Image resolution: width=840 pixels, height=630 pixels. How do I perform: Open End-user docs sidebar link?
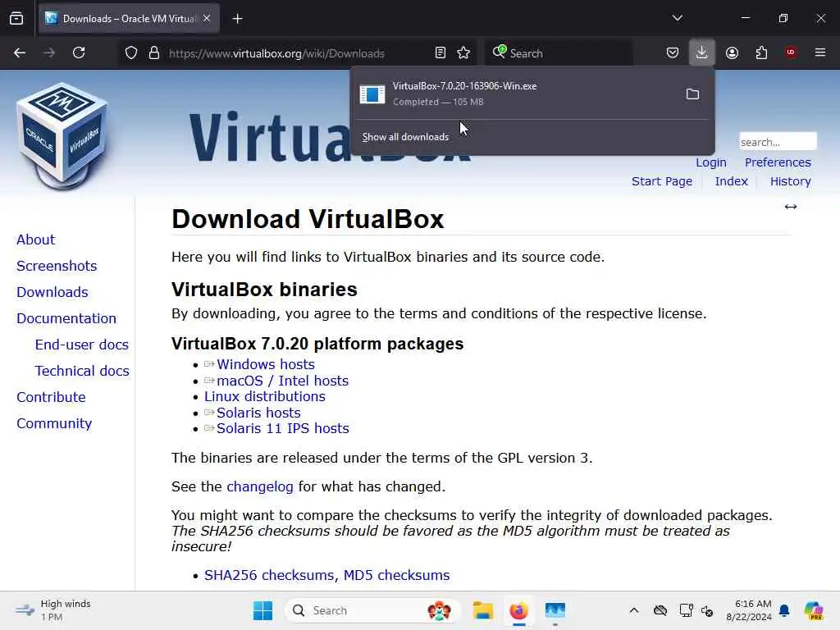tap(82, 345)
